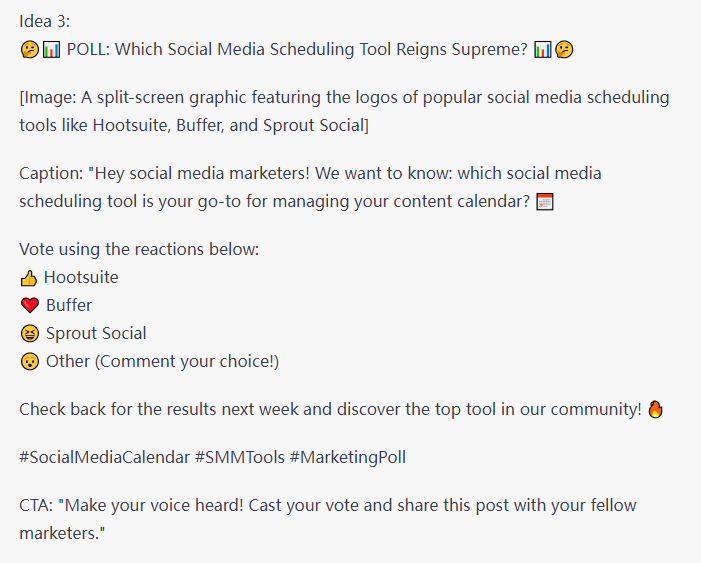Click the #MarketingPoll hashtag
This screenshot has height=563, width=701.
tap(348, 457)
